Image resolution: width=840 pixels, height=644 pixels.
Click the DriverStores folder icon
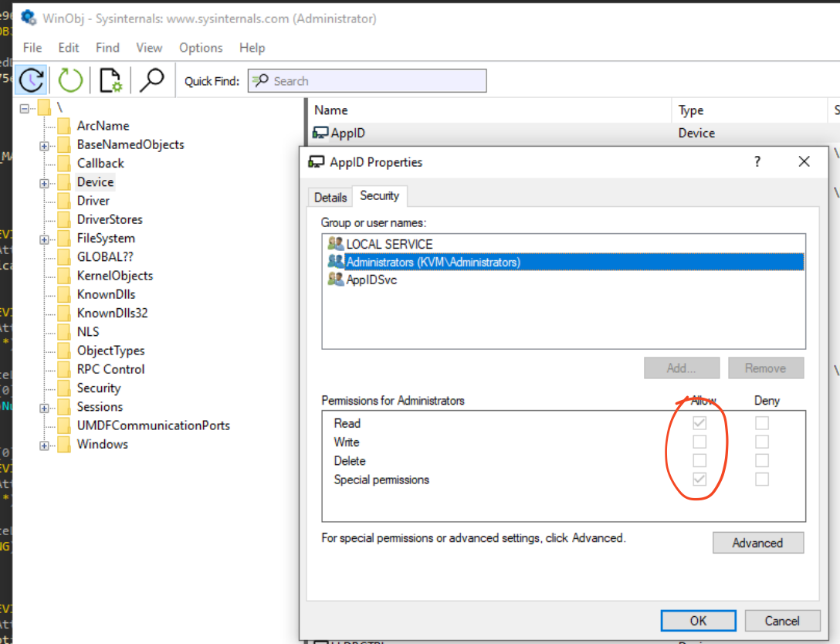click(x=64, y=219)
